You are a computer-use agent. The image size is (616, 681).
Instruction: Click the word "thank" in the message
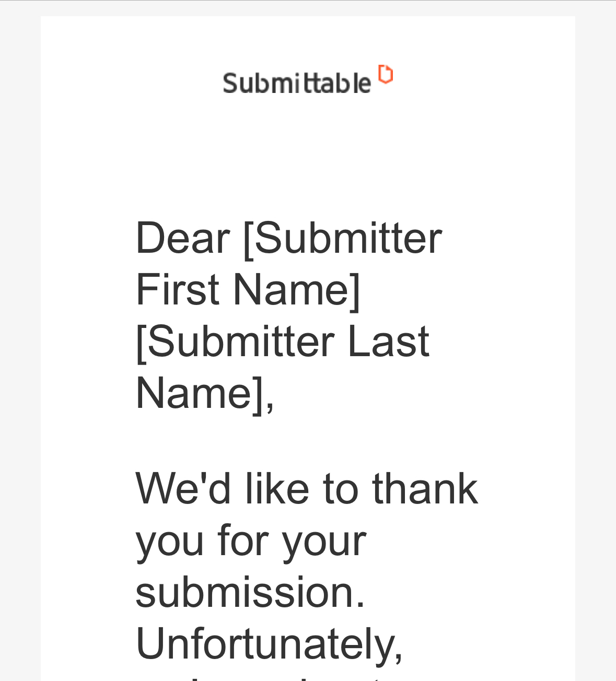coord(425,488)
